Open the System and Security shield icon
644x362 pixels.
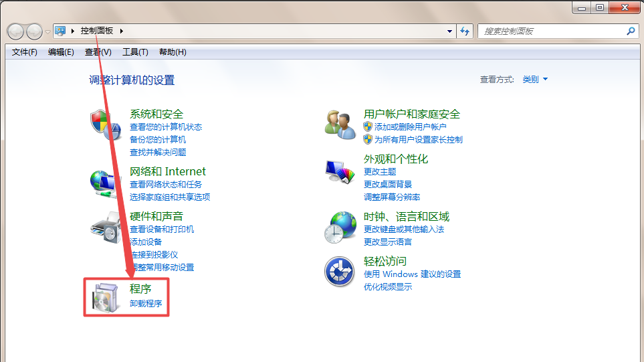click(106, 125)
